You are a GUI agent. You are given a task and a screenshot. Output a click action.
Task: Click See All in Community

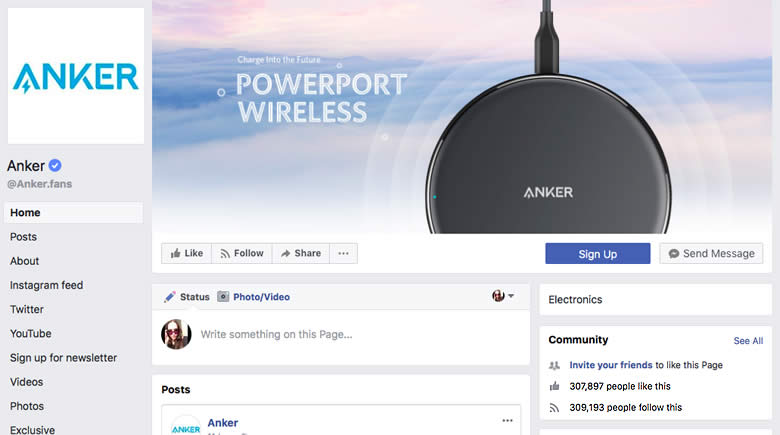pos(748,341)
